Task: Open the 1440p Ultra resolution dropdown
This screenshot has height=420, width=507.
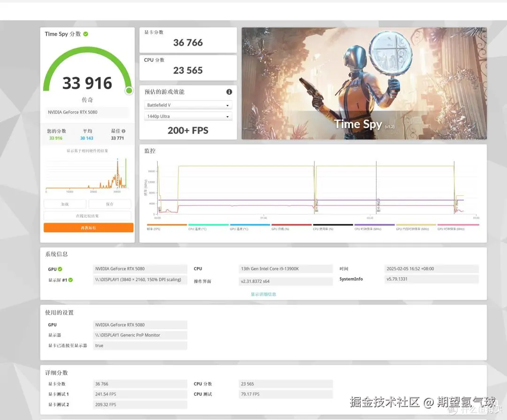Action: click(x=188, y=116)
